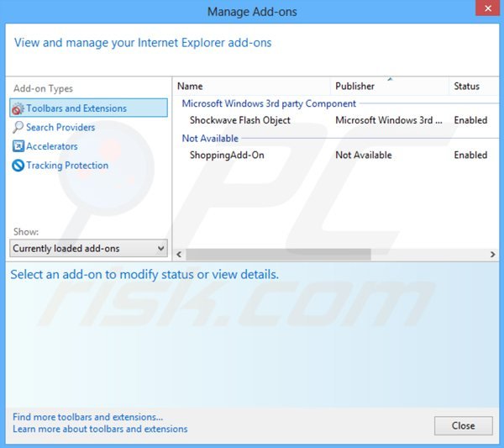Click the Microsoft Windows 3rd publisher cell

tap(389, 120)
